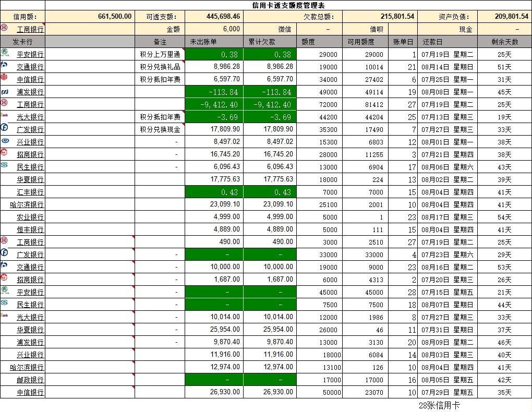Open the 哈尔滨银行 link in the 12,974.00 row
Viewport: 532px width, 412px height.
tap(27, 367)
